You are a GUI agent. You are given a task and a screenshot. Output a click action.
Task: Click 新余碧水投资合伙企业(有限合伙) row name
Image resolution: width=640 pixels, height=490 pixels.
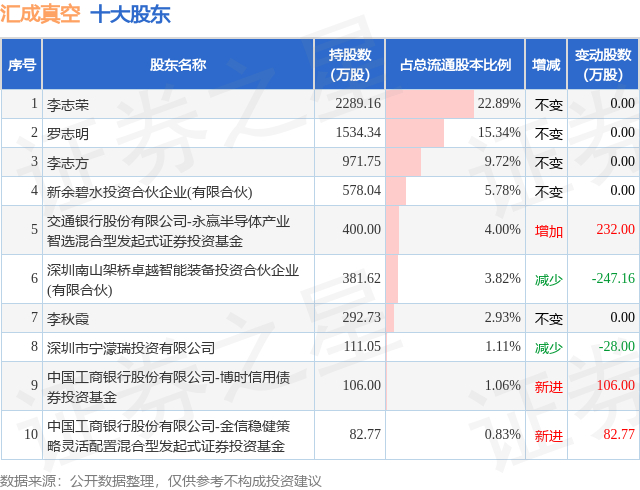click(x=149, y=192)
